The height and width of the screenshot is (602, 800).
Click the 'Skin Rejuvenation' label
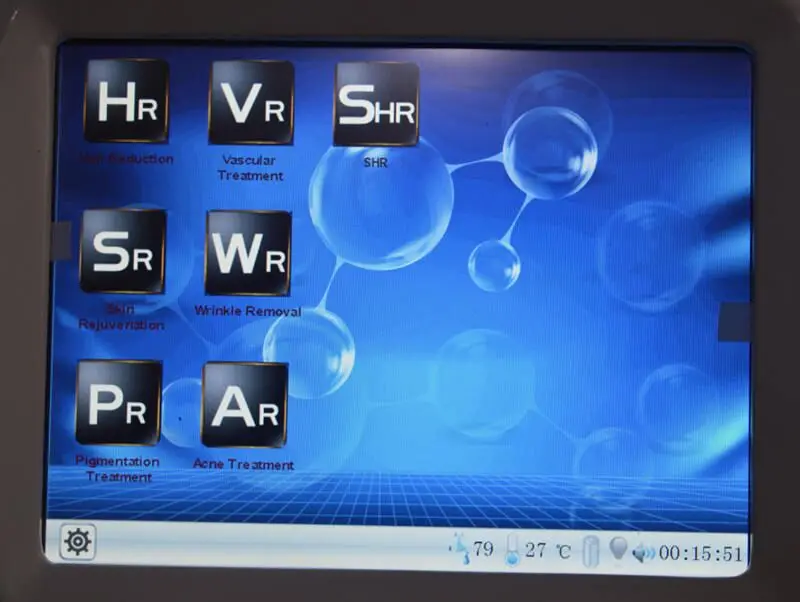(x=121, y=317)
